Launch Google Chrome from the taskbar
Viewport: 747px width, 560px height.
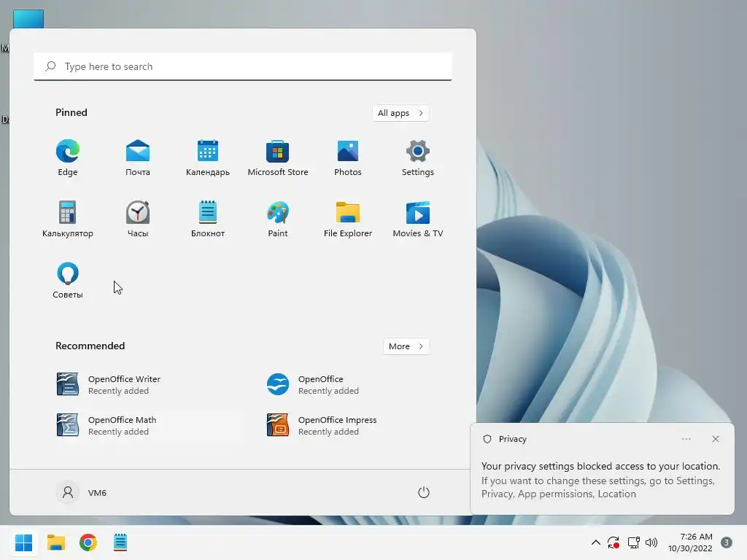88,542
